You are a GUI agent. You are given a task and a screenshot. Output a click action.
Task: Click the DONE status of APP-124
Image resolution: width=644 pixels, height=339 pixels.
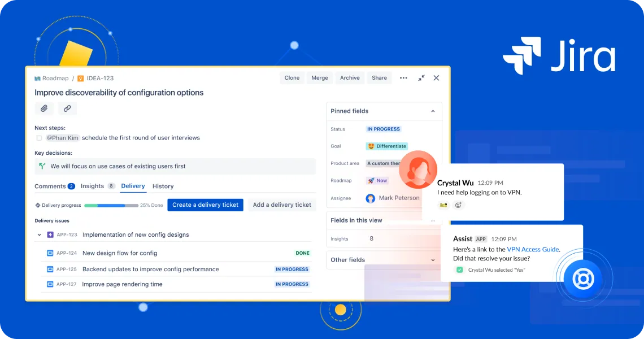[303, 253]
